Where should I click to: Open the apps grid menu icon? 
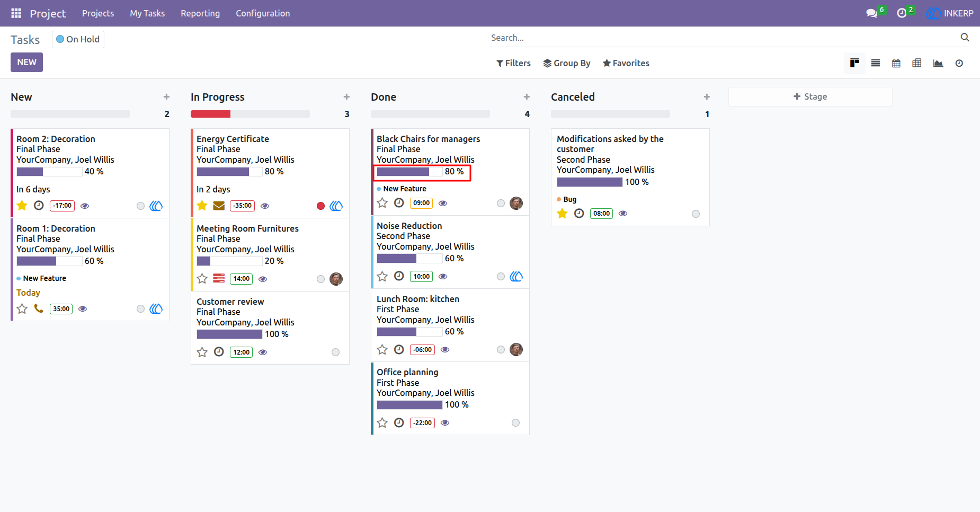coord(16,13)
